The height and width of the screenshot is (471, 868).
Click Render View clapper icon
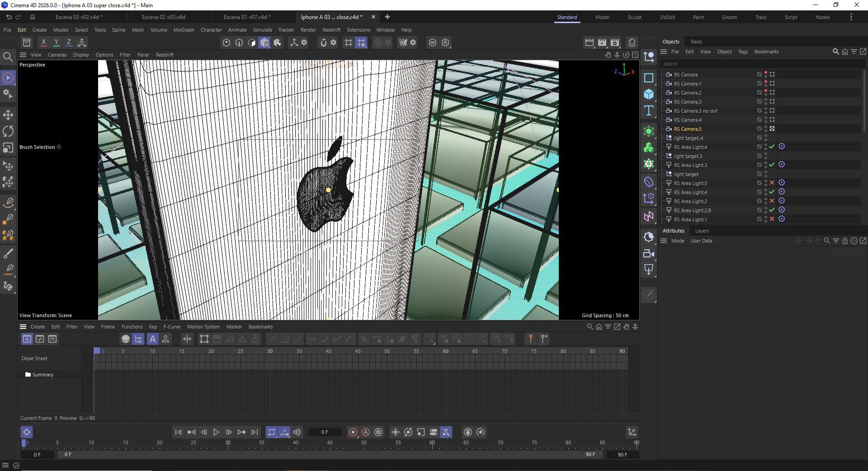point(590,43)
